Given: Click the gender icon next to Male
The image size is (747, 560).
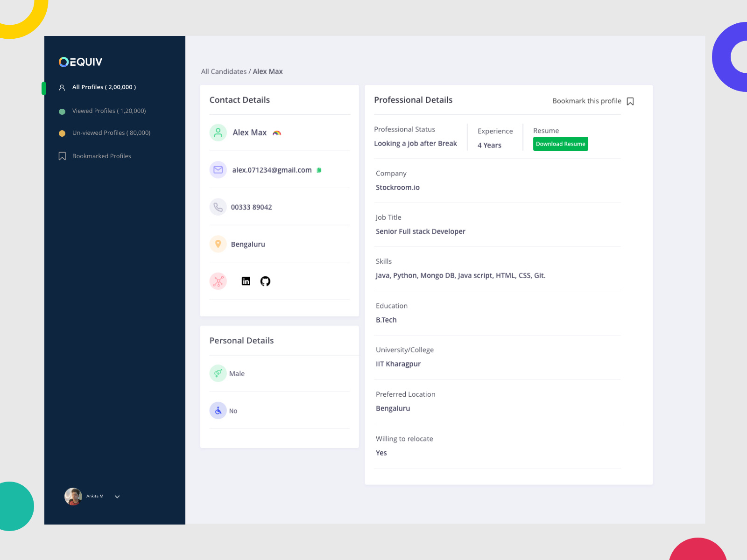Looking at the screenshot, I should (x=218, y=373).
